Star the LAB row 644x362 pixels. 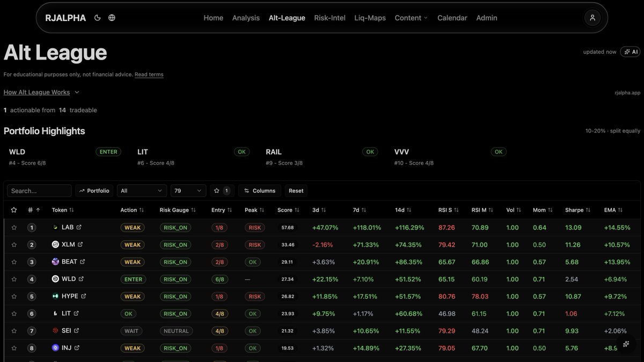pyautogui.click(x=14, y=228)
